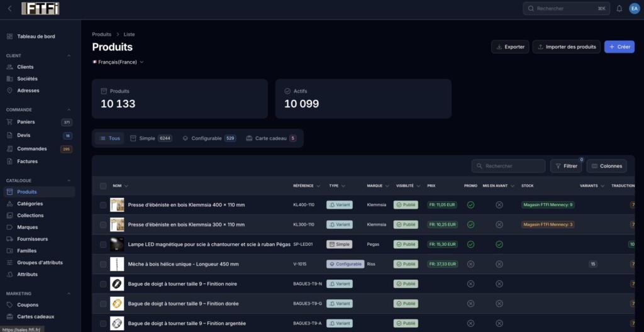Screen dimensions: 644x332
Task: Open Tableau de bord in sidebar
Action: pos(40,36)
